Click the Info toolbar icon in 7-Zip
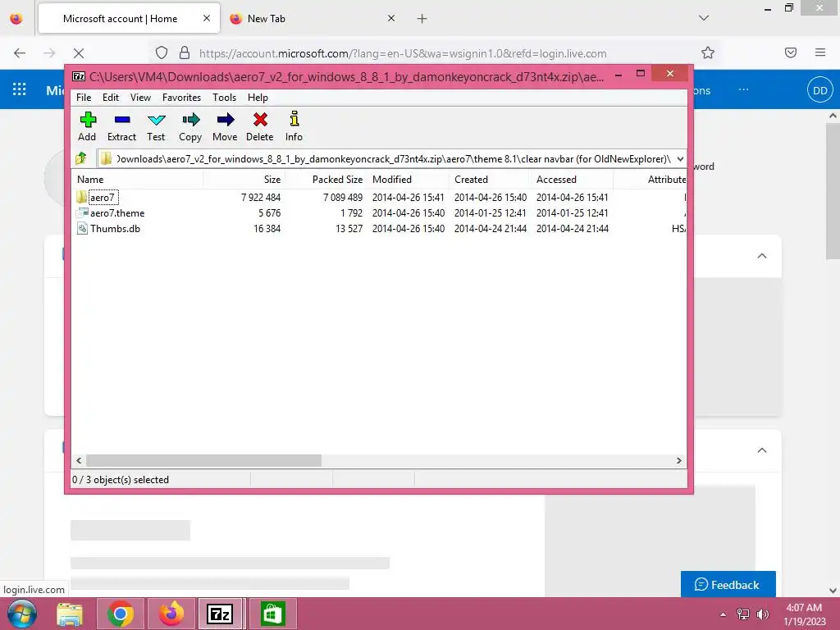Screen dimensions: 840x630 click(294, 126)
